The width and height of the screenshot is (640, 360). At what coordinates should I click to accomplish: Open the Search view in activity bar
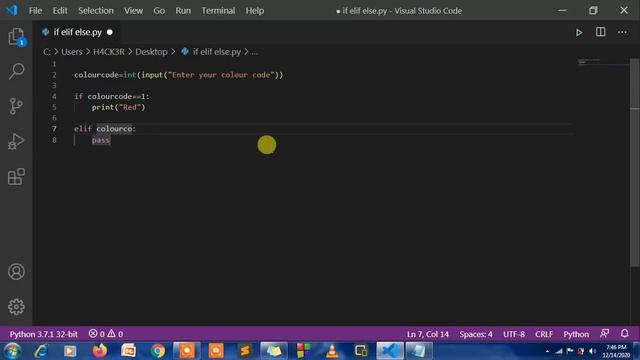(16, 71)
